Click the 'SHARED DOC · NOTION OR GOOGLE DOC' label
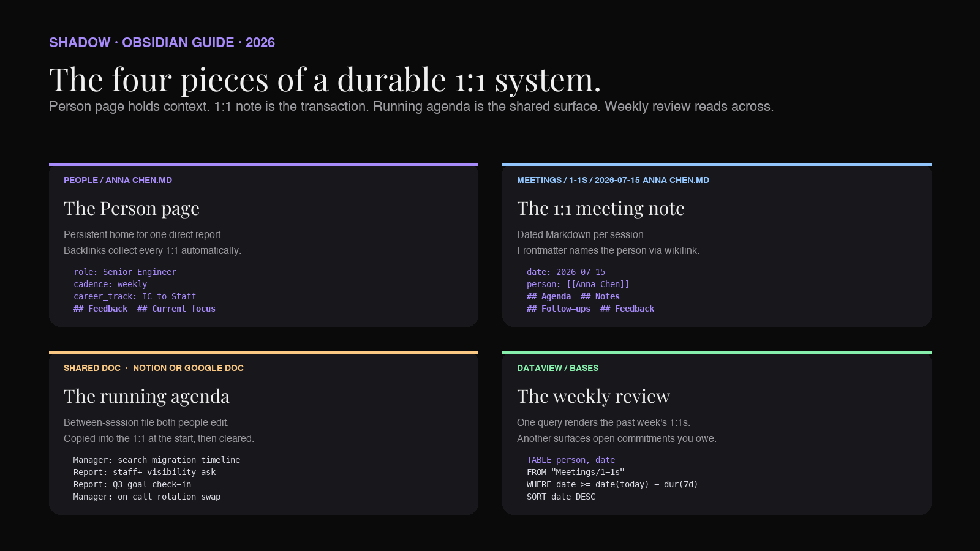The height and width of the screenshot is (551, 980). [154, 368]
